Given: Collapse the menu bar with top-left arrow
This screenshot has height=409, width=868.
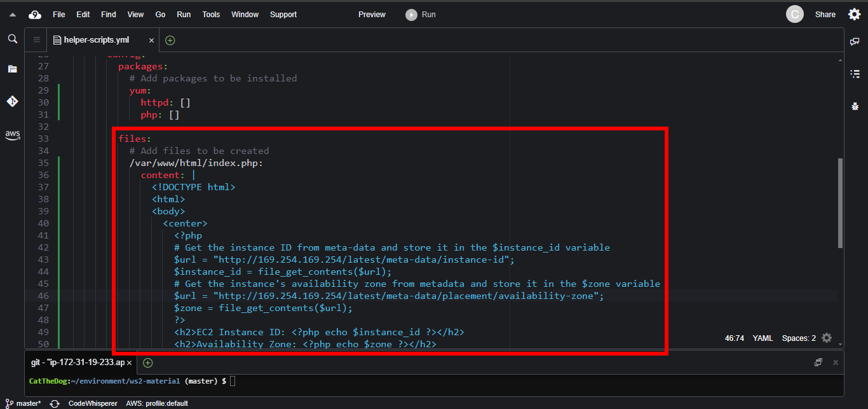Looking at the screenshot, I should (x=12, y=15).
